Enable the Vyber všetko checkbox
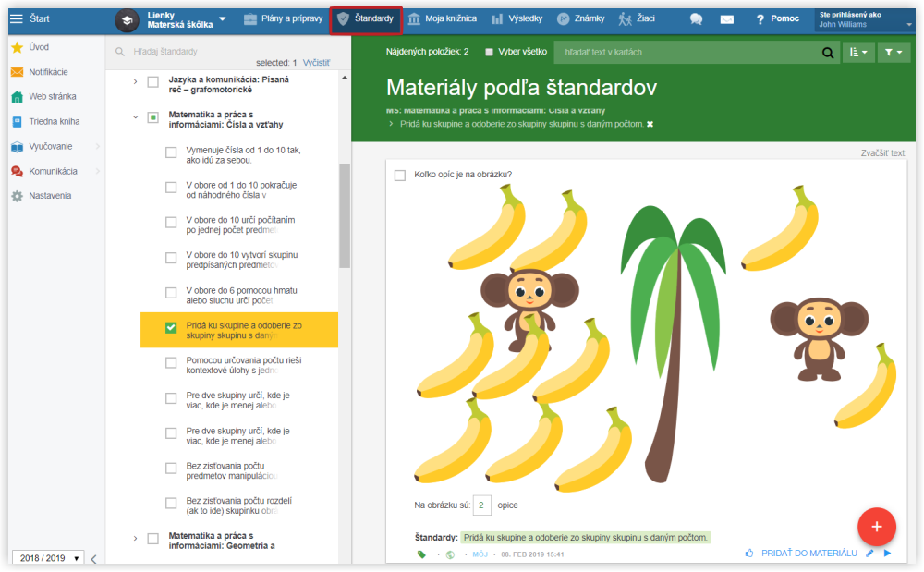 (489, 53)
